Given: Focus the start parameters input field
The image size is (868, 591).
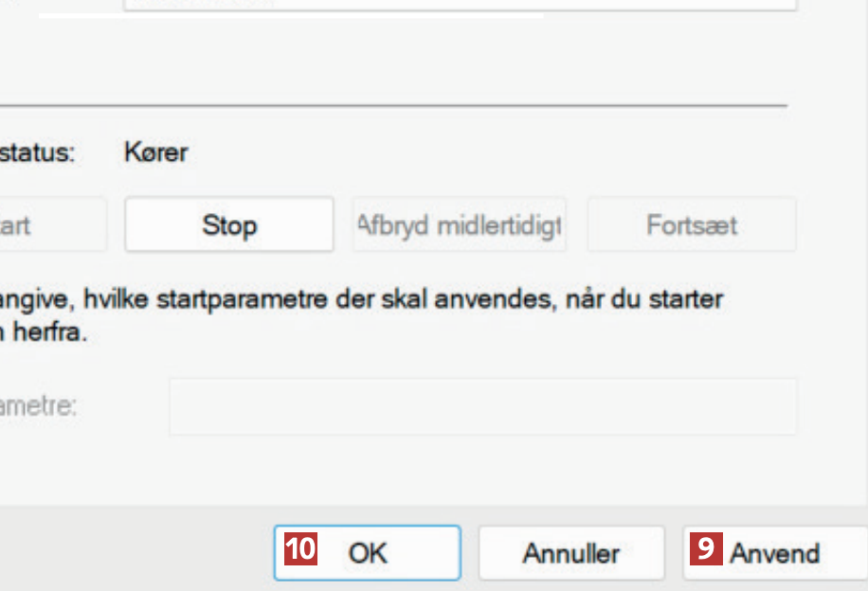Looking at the screenshot, I should (482, 406).
